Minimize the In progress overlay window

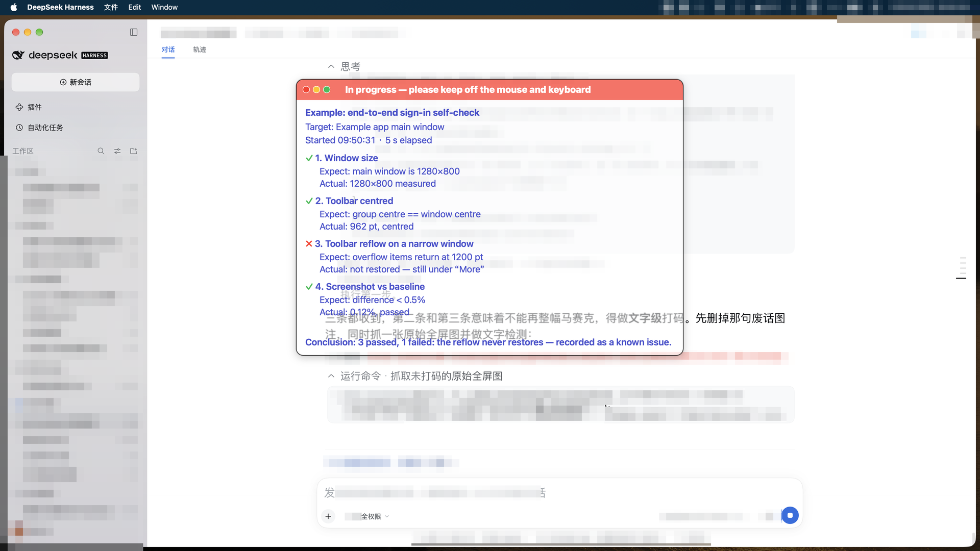[x=316, y=90]
